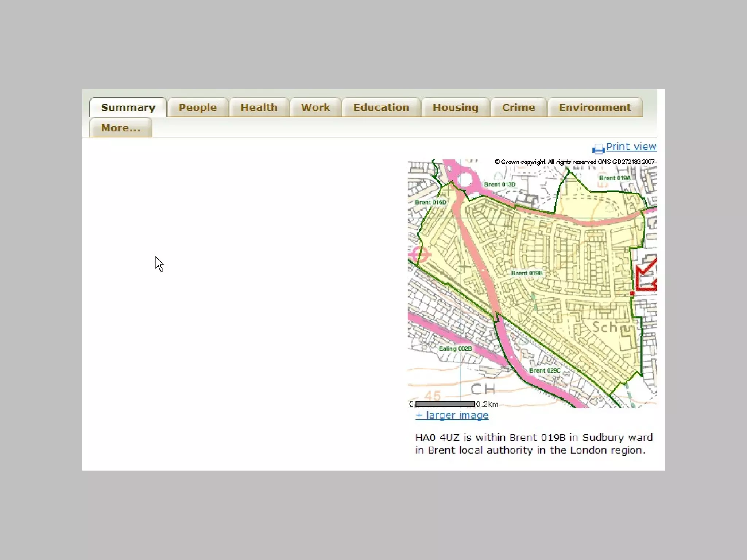The width and height of the screenshot is (747, 560).
Task: Switch to the People tab
Action: pyautogui.click(x=198, y=108)
